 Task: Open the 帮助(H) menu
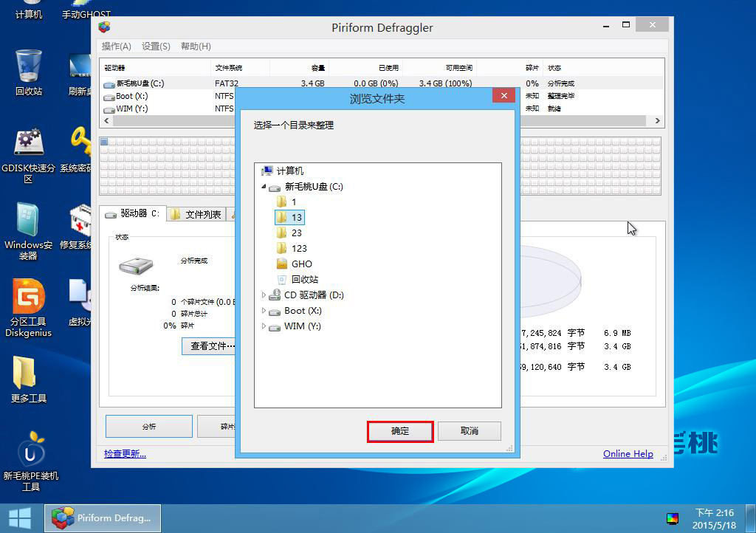[x=195, y=47]
